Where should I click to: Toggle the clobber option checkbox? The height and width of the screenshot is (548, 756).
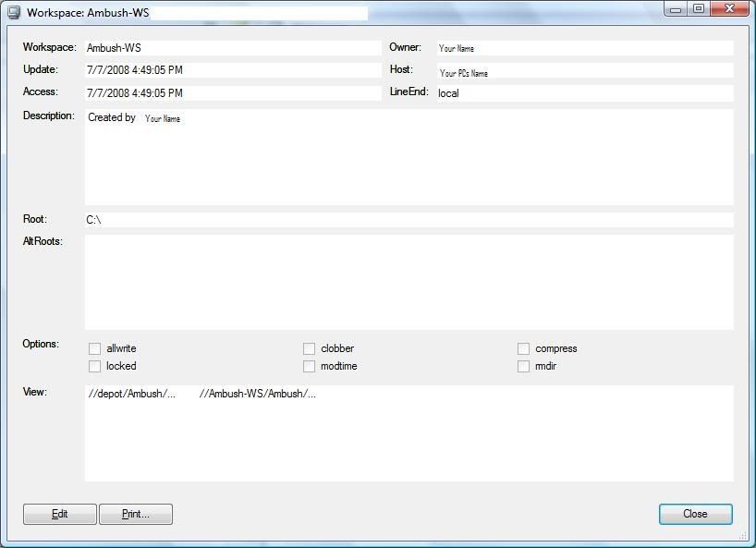(x=309, y=348)
